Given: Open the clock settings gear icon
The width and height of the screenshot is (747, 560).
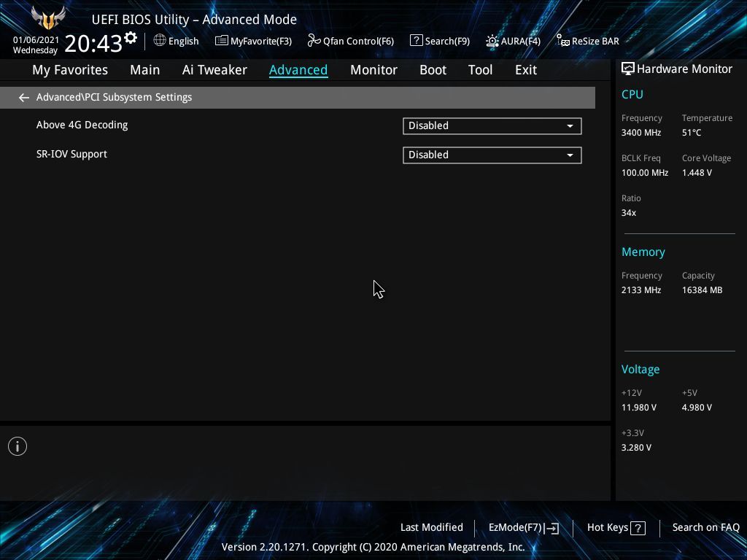Looking at the screenshot, I should 131,37.
